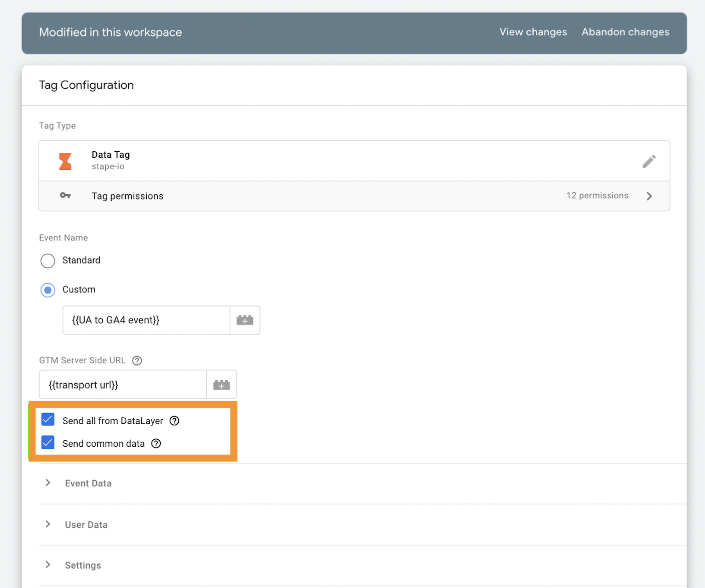The image size is (705, 588).
Task: Expand the User Data section
Action: point(48,524)
